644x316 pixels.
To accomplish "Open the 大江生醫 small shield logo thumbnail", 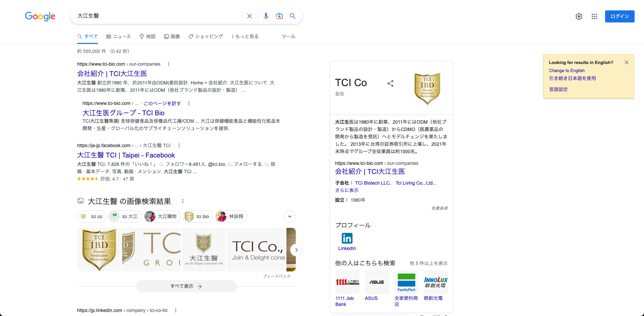I will pyautogui.click(x=204, y=250).
